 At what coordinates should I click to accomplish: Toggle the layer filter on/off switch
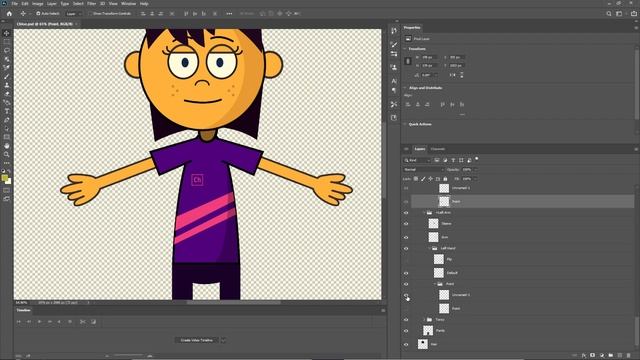tap(476, 159)
